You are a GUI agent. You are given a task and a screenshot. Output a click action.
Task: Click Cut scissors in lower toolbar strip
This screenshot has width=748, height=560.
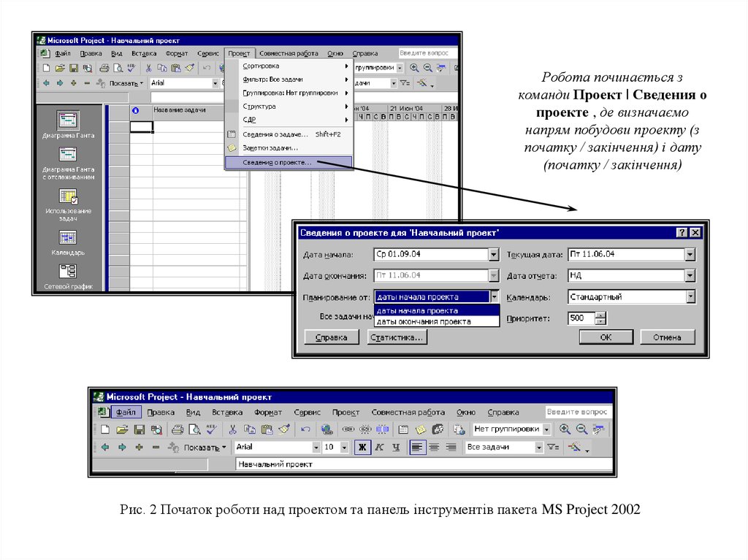point(232,429)
